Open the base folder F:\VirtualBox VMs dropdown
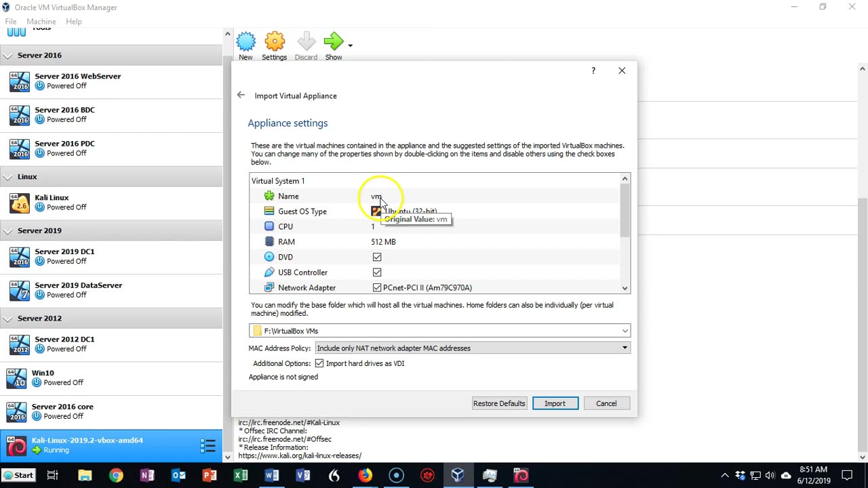The height and width of the screenshot is (488, 868). (625, 331)
